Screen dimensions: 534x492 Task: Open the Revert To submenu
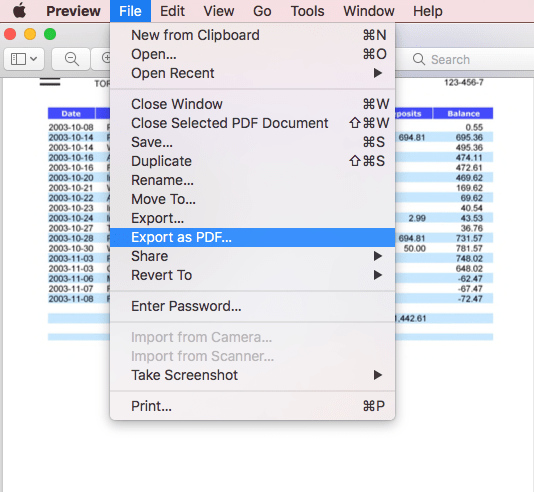pyautogui.click(x=252, y=275)
